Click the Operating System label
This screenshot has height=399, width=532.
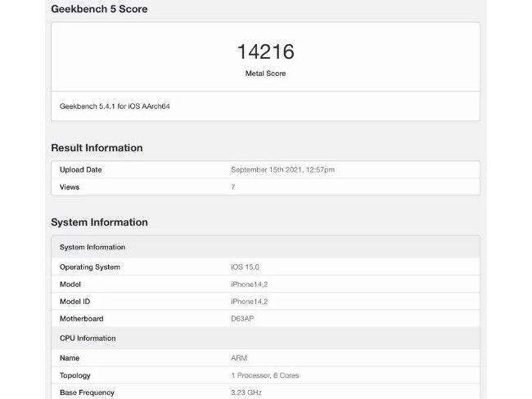[x=90, y=267]
